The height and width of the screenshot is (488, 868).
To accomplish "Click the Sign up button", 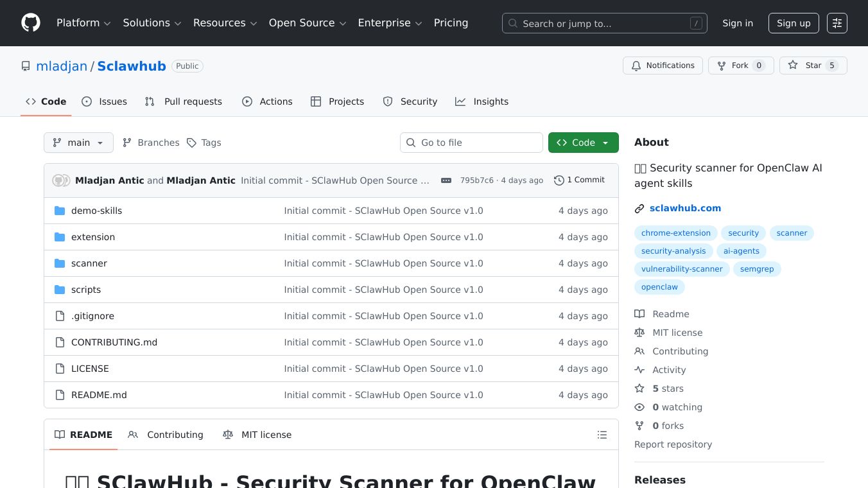I will pyautogui.click(x=793, y=23).
